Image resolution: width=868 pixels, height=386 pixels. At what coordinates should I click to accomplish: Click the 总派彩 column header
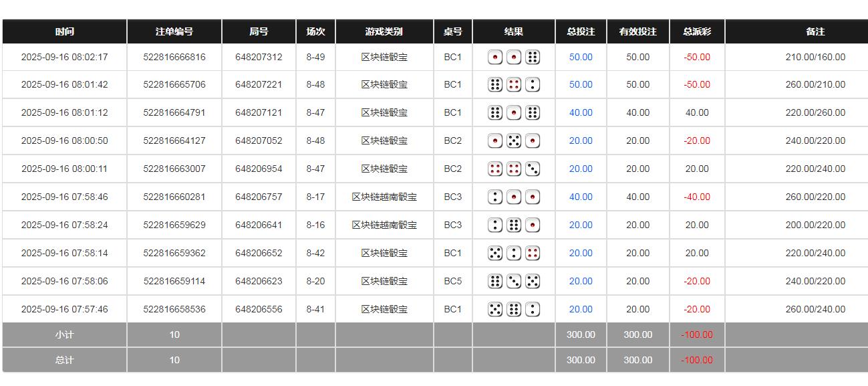696,31
